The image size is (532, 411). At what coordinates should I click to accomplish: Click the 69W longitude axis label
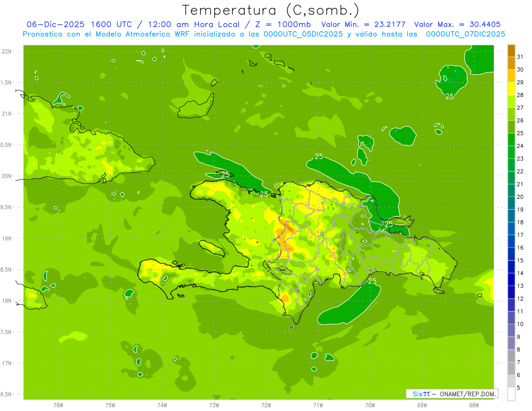coord(422,405)
